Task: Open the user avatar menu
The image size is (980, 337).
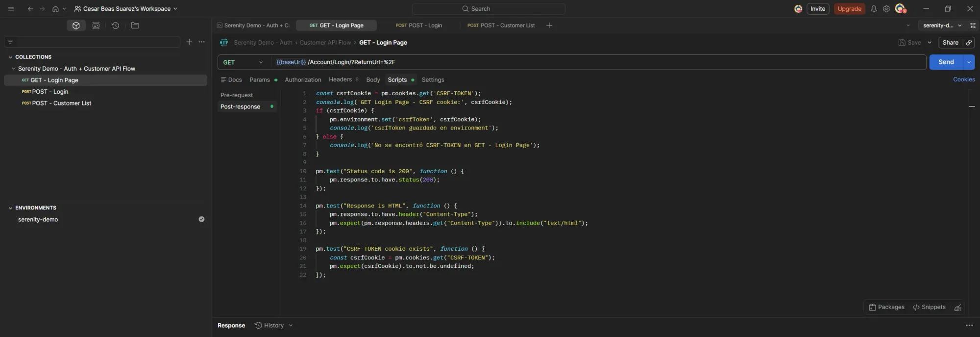Action: click(900, 9)
